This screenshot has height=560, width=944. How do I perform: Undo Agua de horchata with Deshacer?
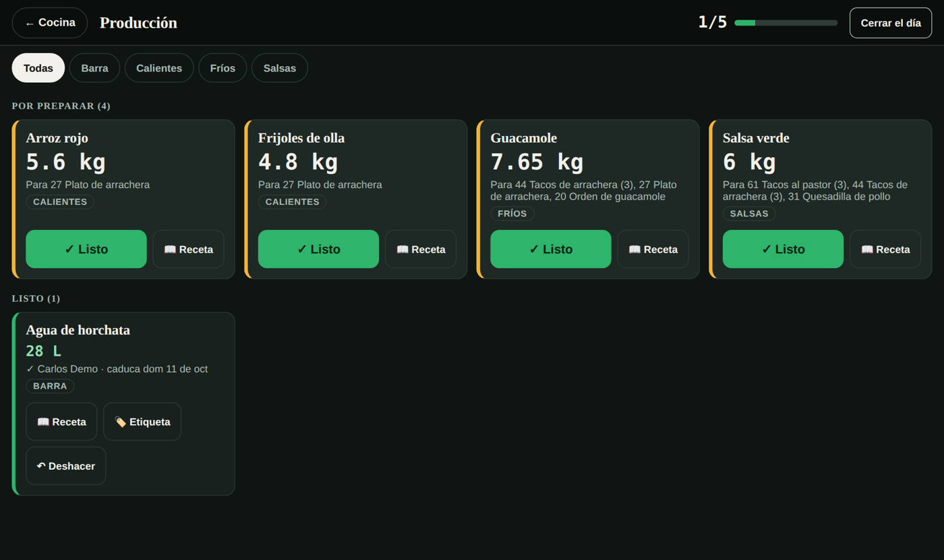click(x=66, y=466)
